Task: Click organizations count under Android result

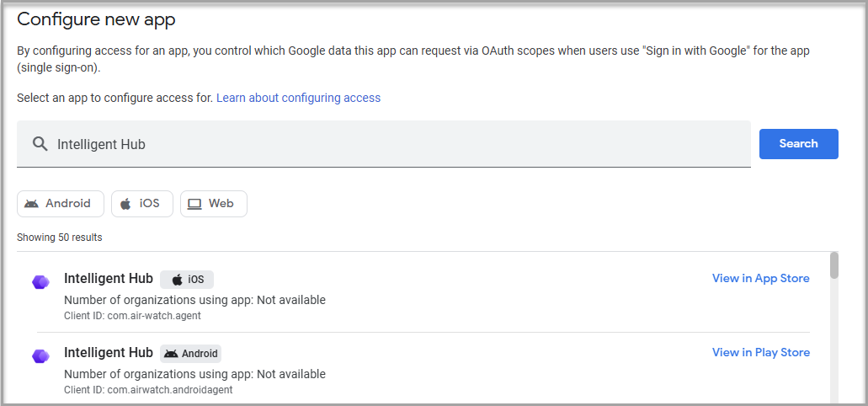Action: (x=194, y=375)
